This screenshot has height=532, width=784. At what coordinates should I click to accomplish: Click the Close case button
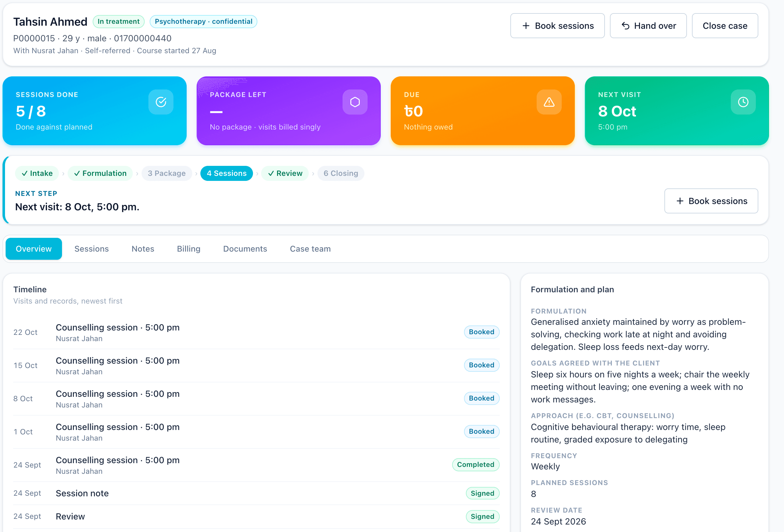tap(725, 26)
